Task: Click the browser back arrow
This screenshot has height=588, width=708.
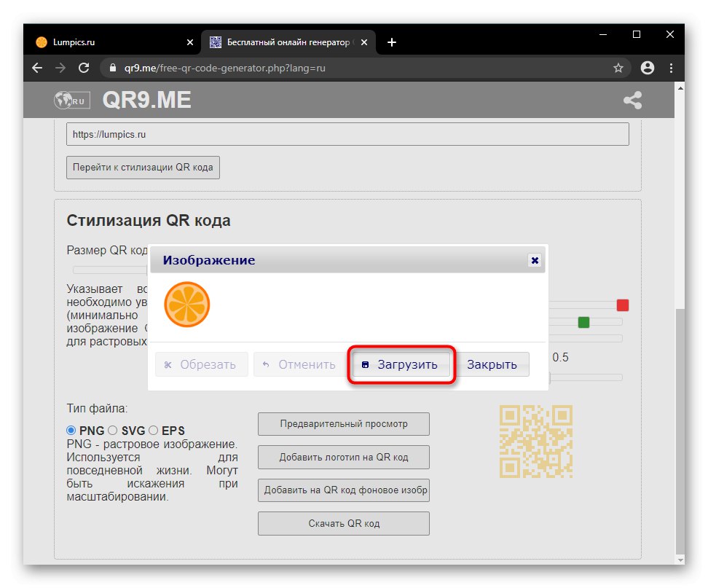Action: 37,68
